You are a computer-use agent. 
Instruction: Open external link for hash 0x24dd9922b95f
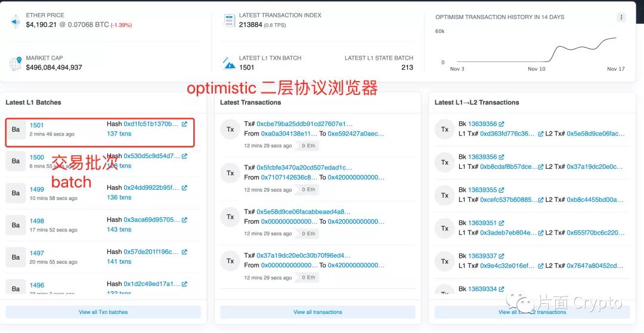pyautogui.click(x=184, y=188)
